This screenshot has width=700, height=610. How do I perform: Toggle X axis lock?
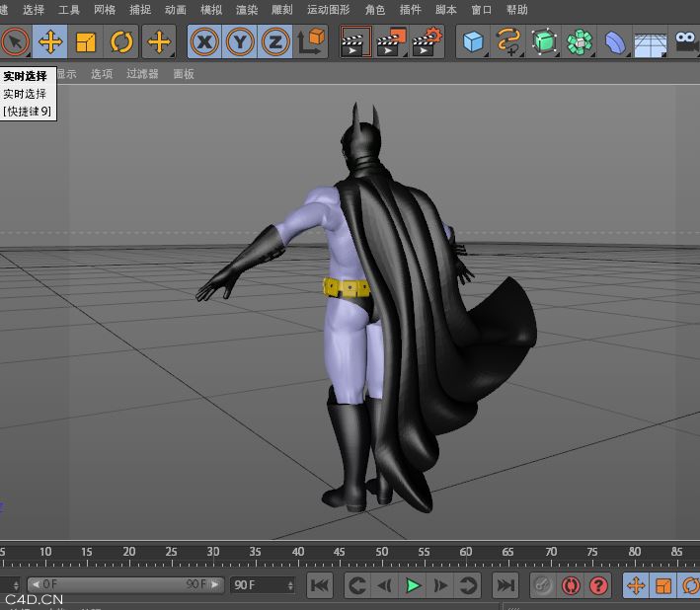(204, 42)
